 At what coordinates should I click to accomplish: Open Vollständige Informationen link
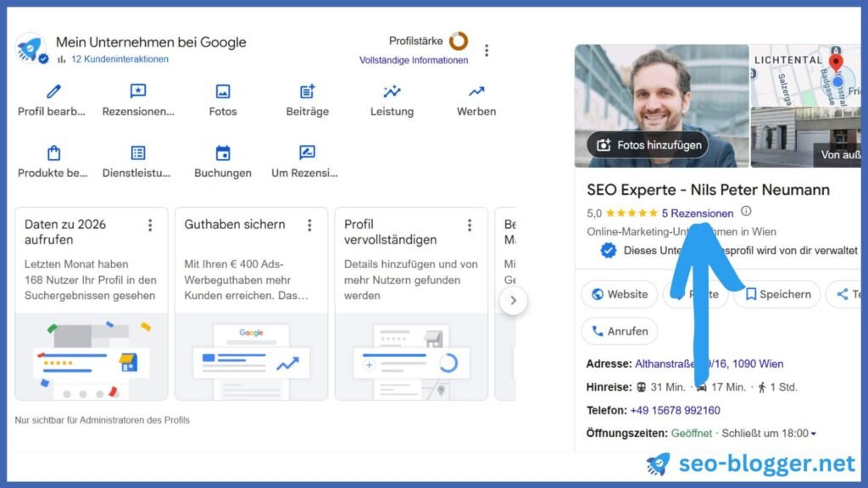[x=414, y=60]
